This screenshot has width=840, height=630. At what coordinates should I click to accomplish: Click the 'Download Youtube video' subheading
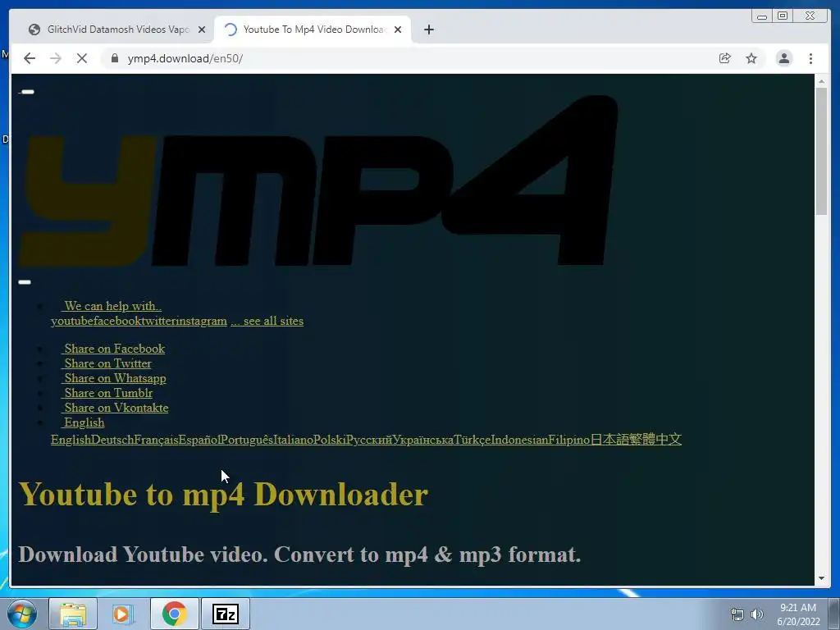[299, 555]
